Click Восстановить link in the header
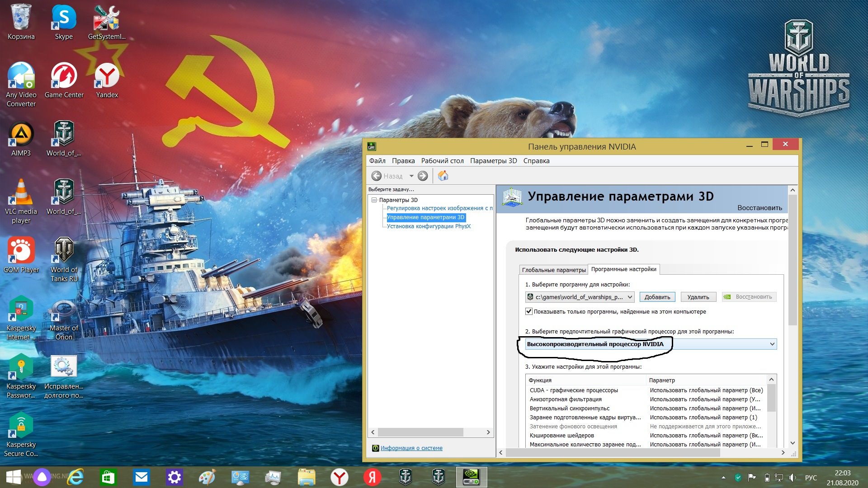The height and width of the screenshot is (488, 868). (759, 208)
